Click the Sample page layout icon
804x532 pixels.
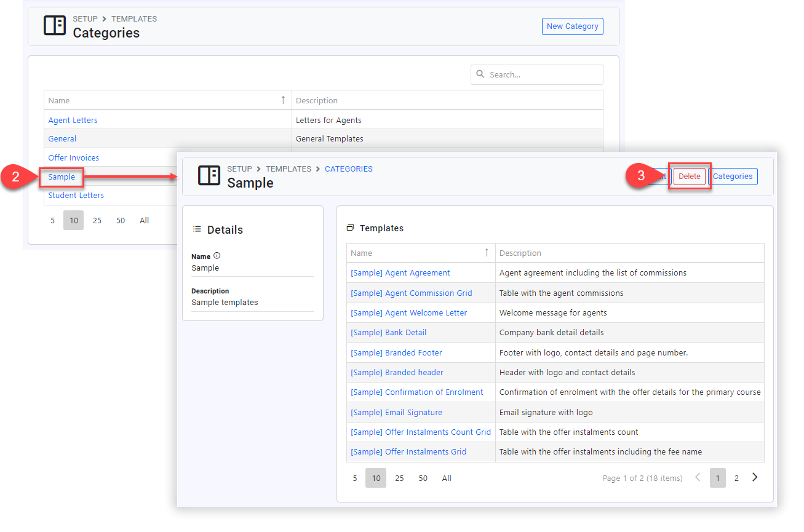(209, 176)
